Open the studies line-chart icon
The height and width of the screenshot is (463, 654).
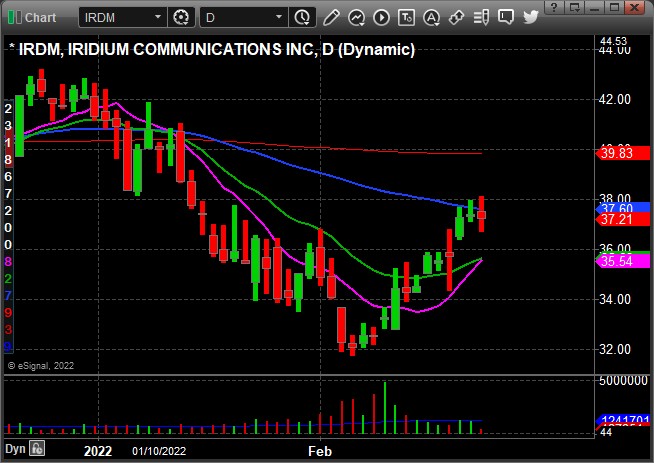click(356, 18)
